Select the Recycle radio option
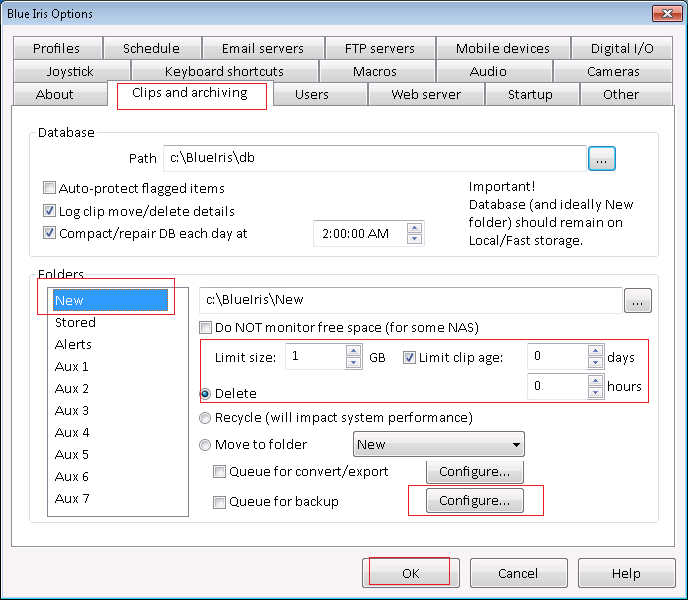 (207, 417)
